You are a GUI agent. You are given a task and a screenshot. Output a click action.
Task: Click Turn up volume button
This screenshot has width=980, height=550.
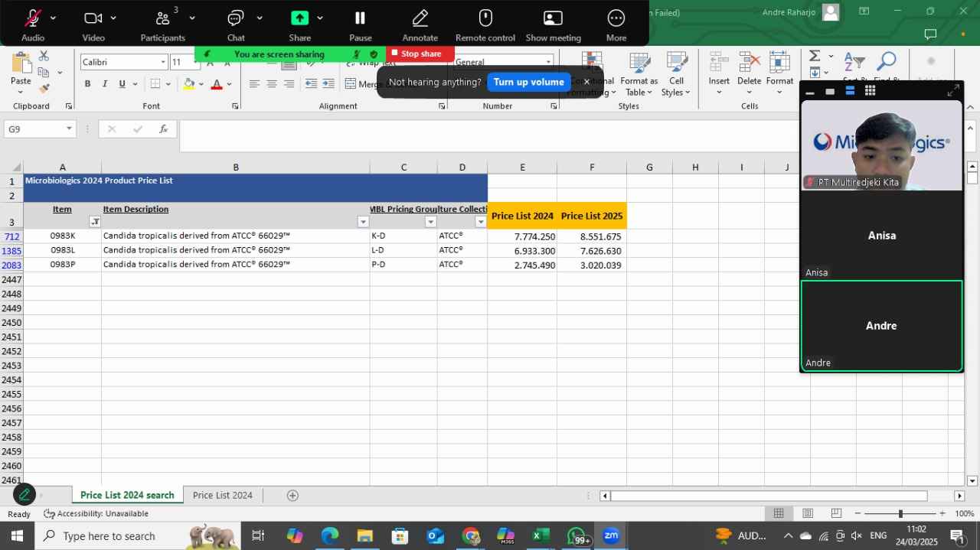(x=528, y=82)
